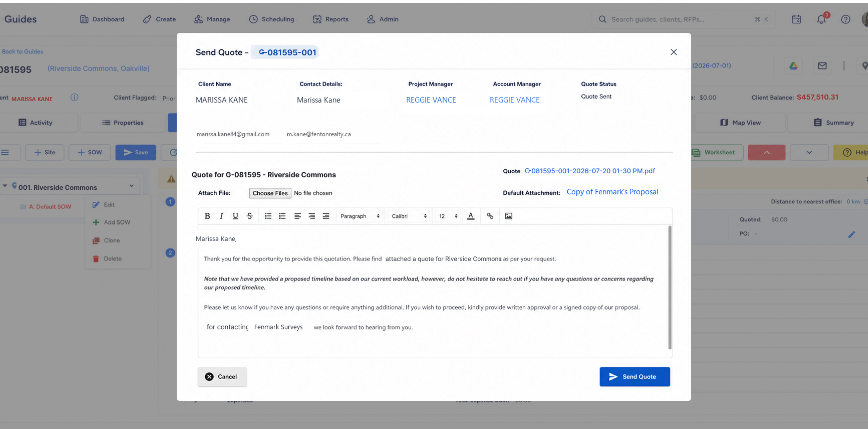
Task: Insert hyperlink in editor
Action: [x=490, y=216]
